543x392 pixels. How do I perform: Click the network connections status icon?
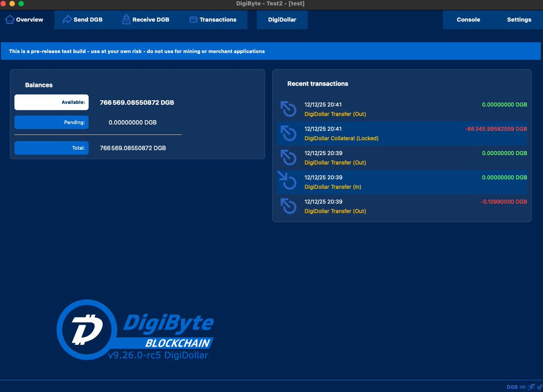click(531, 387)
